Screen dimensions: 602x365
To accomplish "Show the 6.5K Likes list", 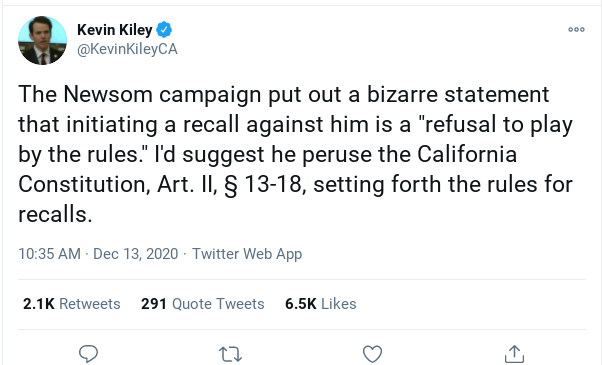I will [321, 304].
